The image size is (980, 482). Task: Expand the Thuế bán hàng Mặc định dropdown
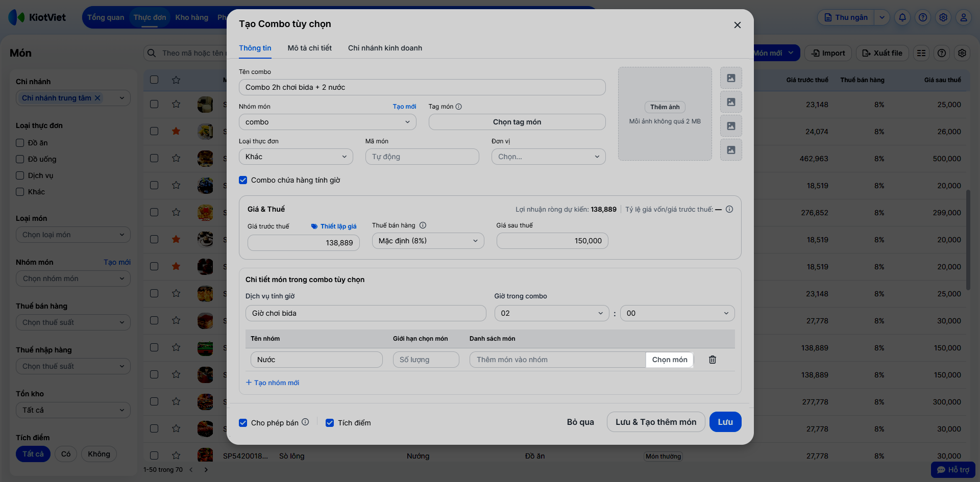pos(428,241)
